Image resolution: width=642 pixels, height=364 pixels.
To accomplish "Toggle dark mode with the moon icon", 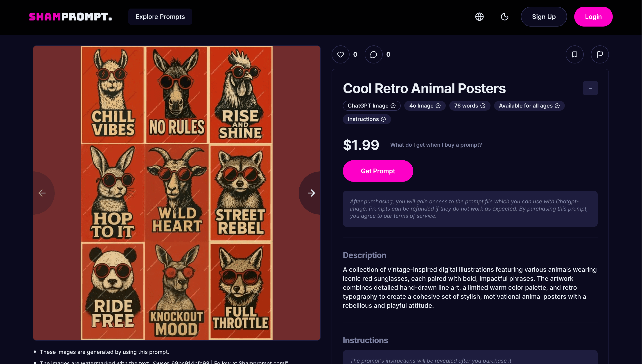I will click(x=504, y=17).
